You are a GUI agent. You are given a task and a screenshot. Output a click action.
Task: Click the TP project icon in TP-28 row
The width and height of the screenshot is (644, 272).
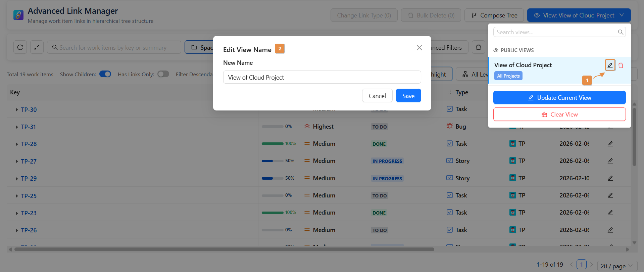[512, 144]
